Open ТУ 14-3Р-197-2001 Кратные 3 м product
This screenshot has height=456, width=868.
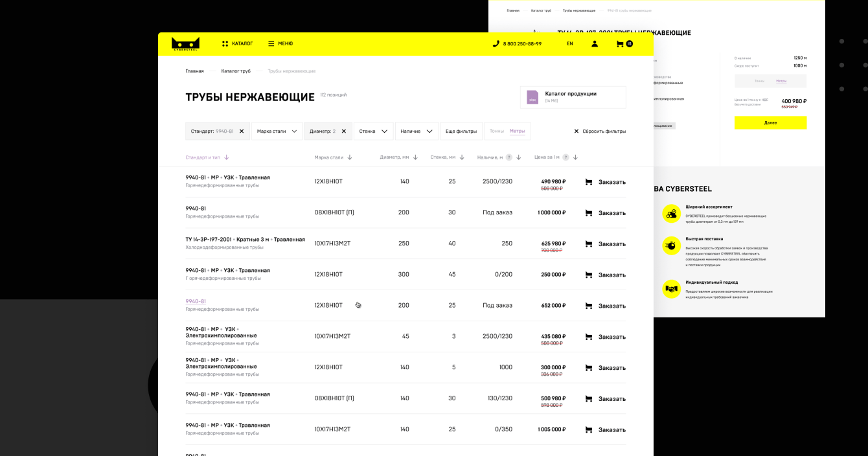245,239
